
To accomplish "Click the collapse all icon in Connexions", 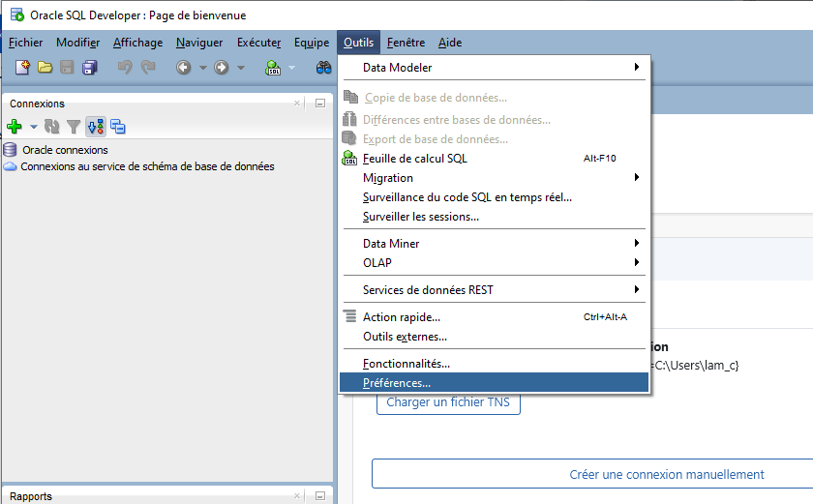I will [118, 127].
